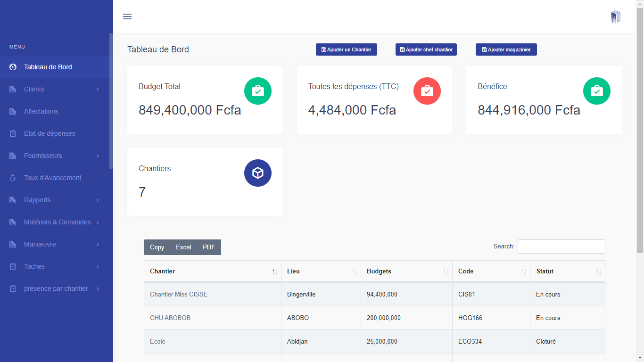Click the Etat de dépenses clipboard icon
This screenshot has width=644, height=362.
pyautogui.click(x=13, y=133)
